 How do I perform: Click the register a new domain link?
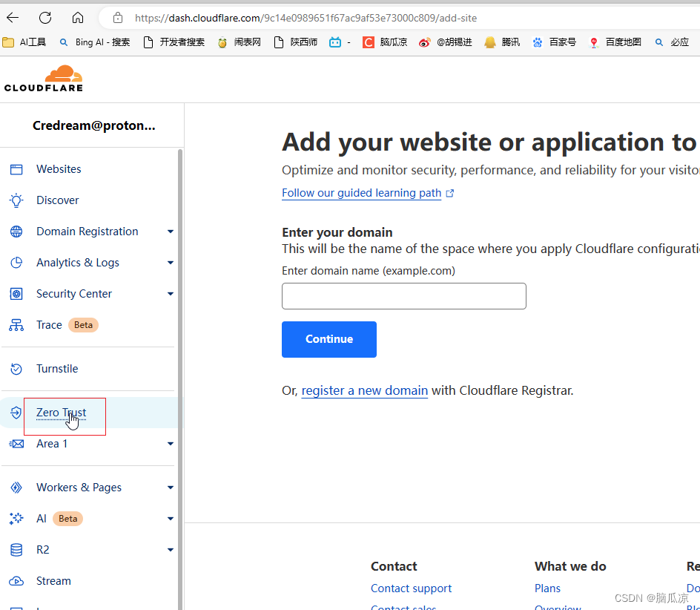(x=364, y=390)
